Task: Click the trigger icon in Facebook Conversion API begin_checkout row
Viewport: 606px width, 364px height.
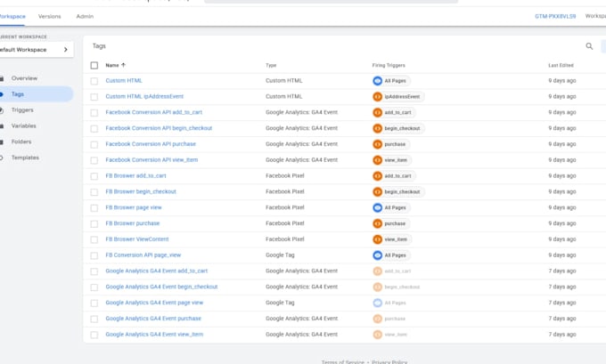Action: point(377,128)
